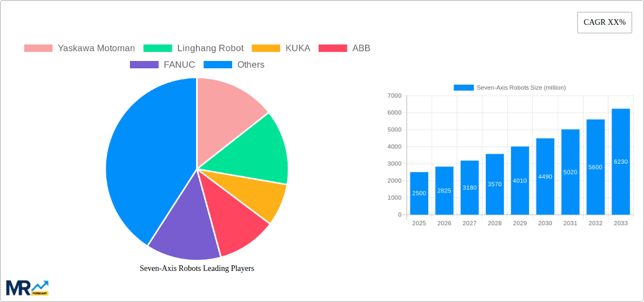The width and height of the screenshot is (644, 302).
Task: Click x-axis label 2028
Action: (x=494, y=223)
